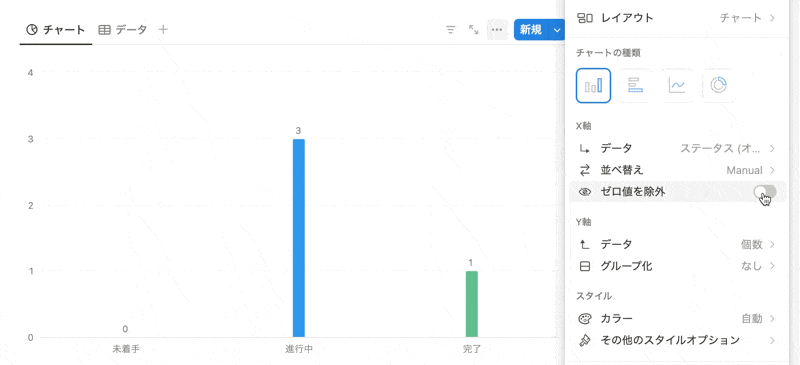Viewport: 800px width, 365px height.
Task: Toggle the ゼロ値を除外 switch
Action: (x=765, y=192)
